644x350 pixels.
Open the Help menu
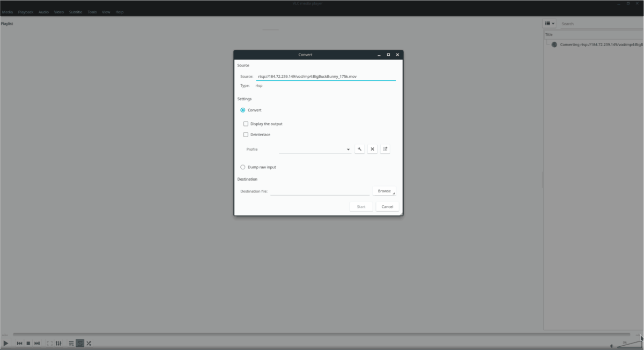pyautogui.click(x=120, y=12)
